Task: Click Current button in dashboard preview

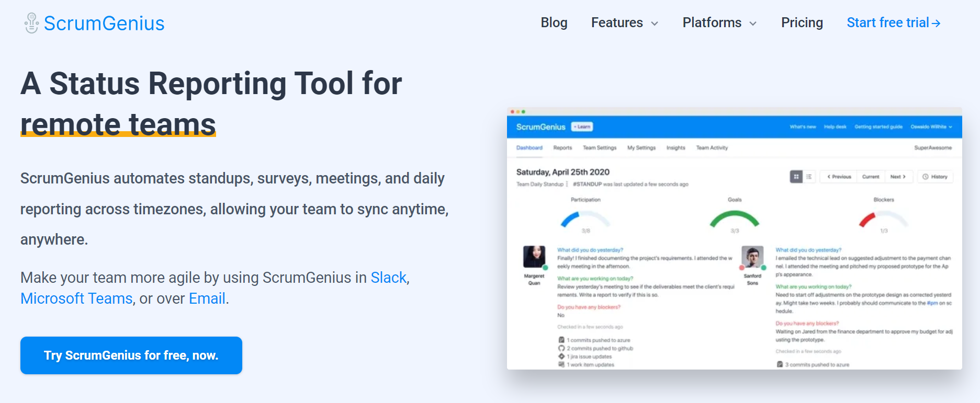Action: pyautogui.click(x=871, y=177)
